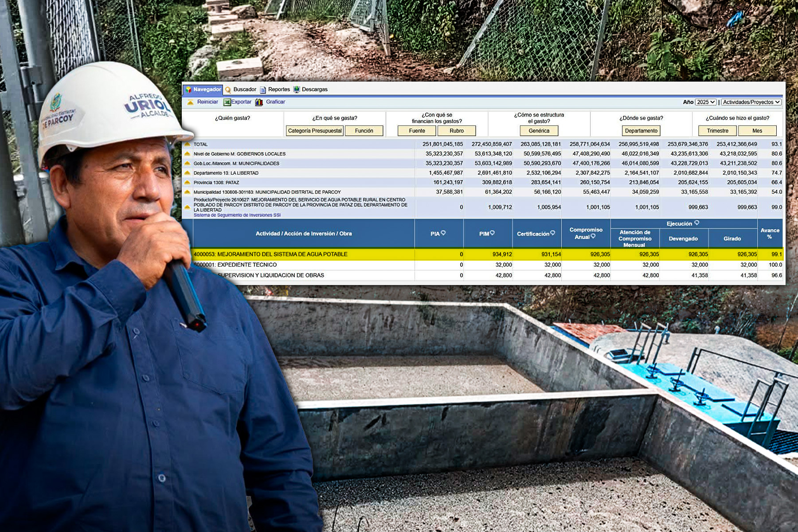Click Municipalidad Distrital de Parcoy row label

(x=267, y=192)
